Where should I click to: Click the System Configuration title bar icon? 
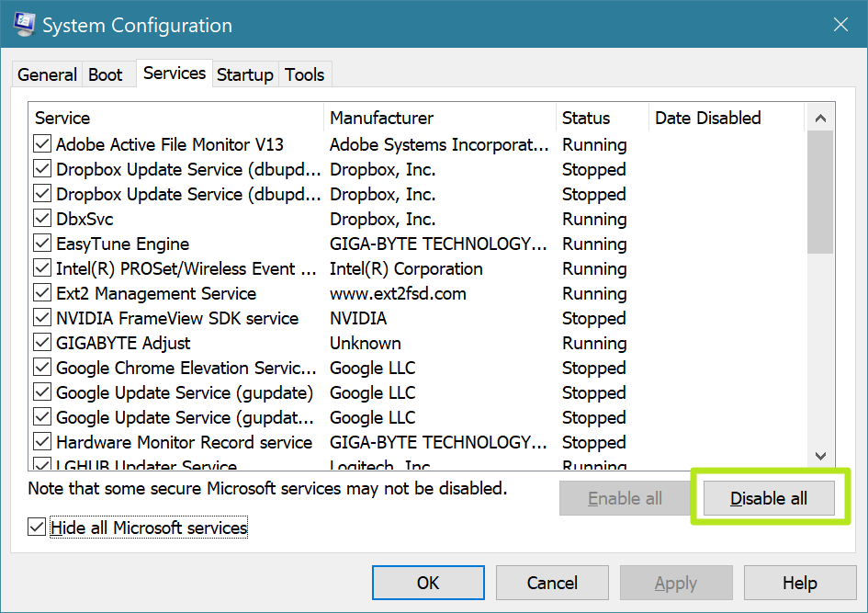(22, 24)
